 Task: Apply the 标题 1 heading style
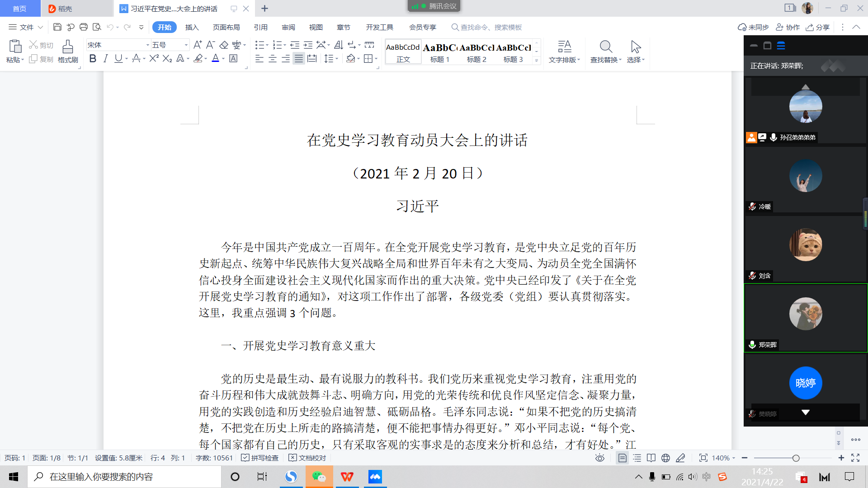pos(439,52)
